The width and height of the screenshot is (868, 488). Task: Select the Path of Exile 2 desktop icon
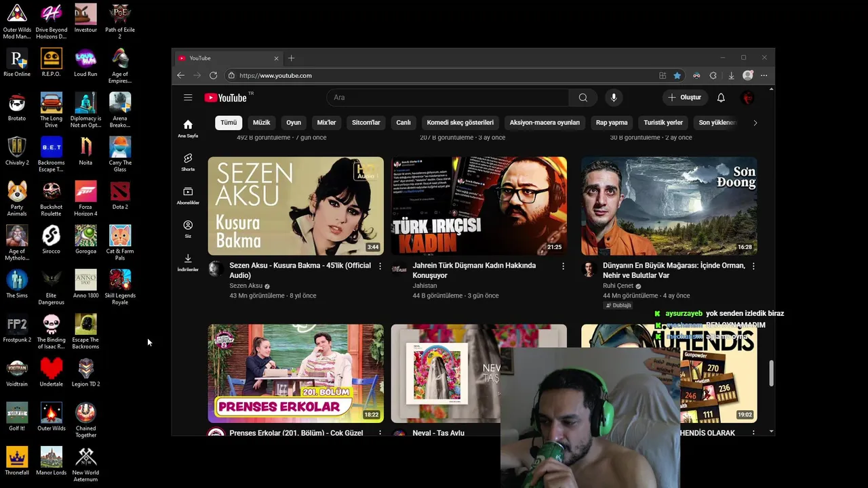pos(120,22)
